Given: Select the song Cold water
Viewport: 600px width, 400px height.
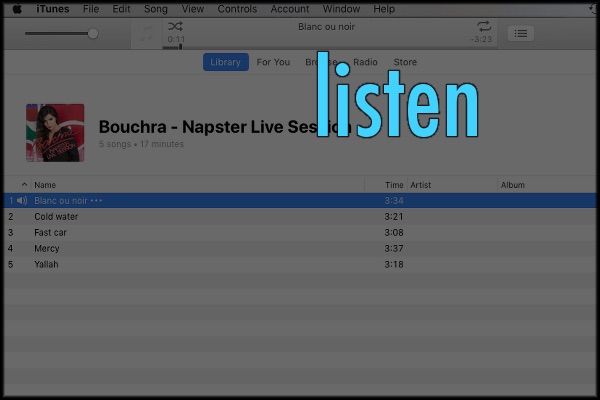Looking at the screenshot, I should coord(56,217).
